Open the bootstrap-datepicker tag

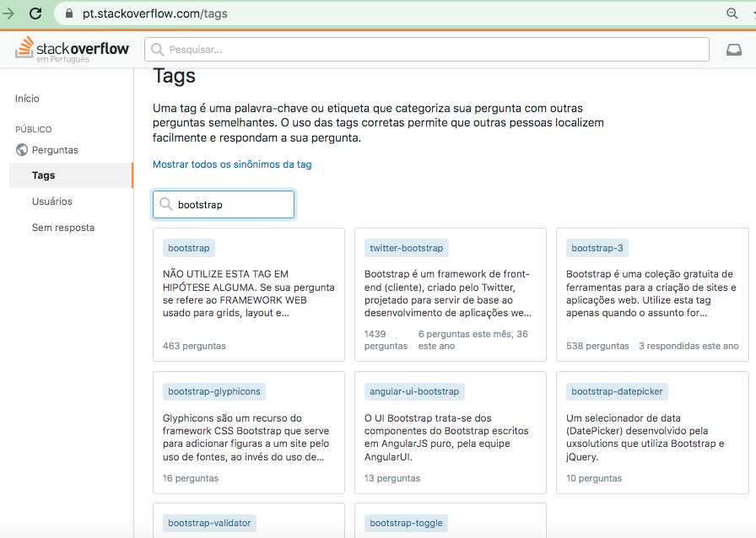[617, 391]
